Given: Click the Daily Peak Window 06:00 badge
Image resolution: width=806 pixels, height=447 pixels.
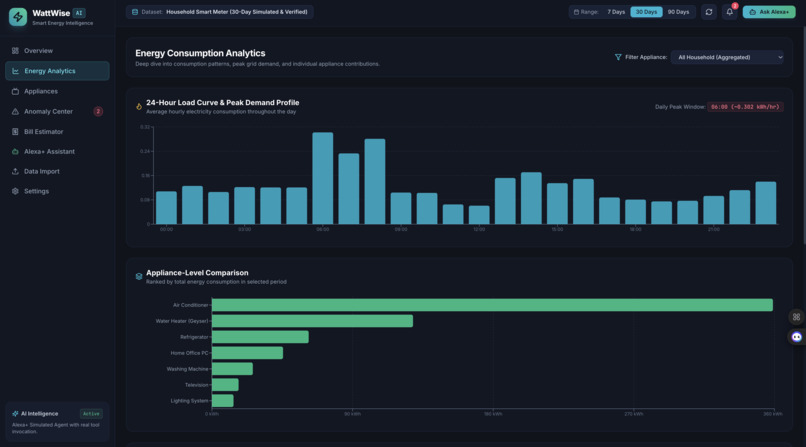Looking at the screenshot, I should (x=745, y=107).
